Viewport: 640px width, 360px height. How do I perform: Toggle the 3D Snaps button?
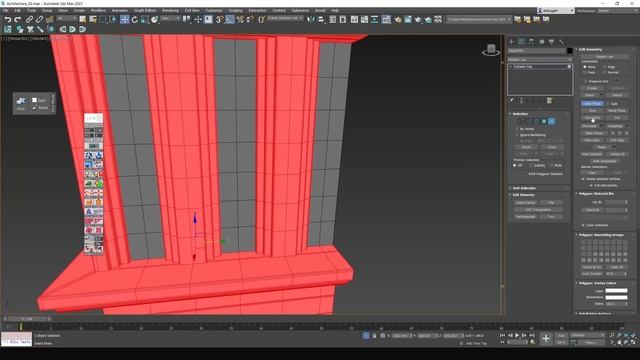pyautogui.click(x=220, y=19)
